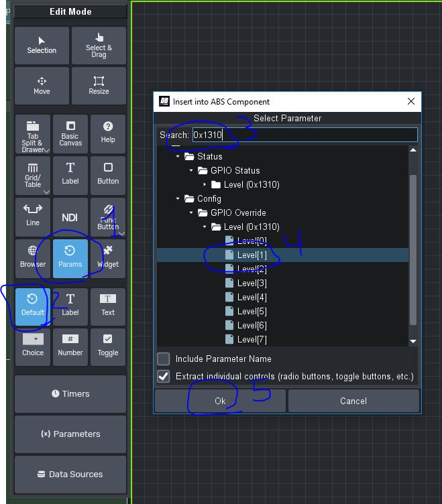This screenshot has height=504, width=442.
Task: Collapse the GPIO Override folder
Action: pos(191,212)
